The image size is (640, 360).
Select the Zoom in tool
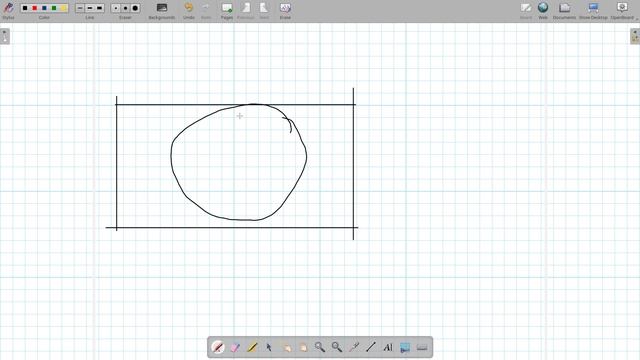[320, 347]
